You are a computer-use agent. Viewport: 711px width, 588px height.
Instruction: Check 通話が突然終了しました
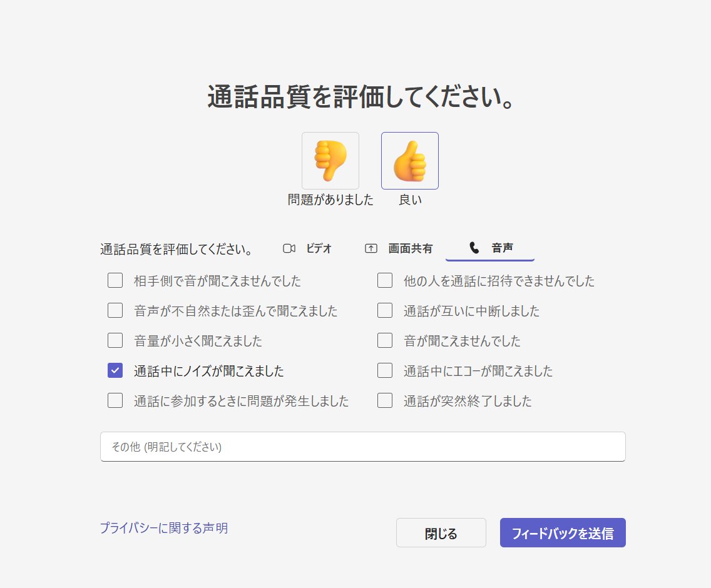(385, 401)
